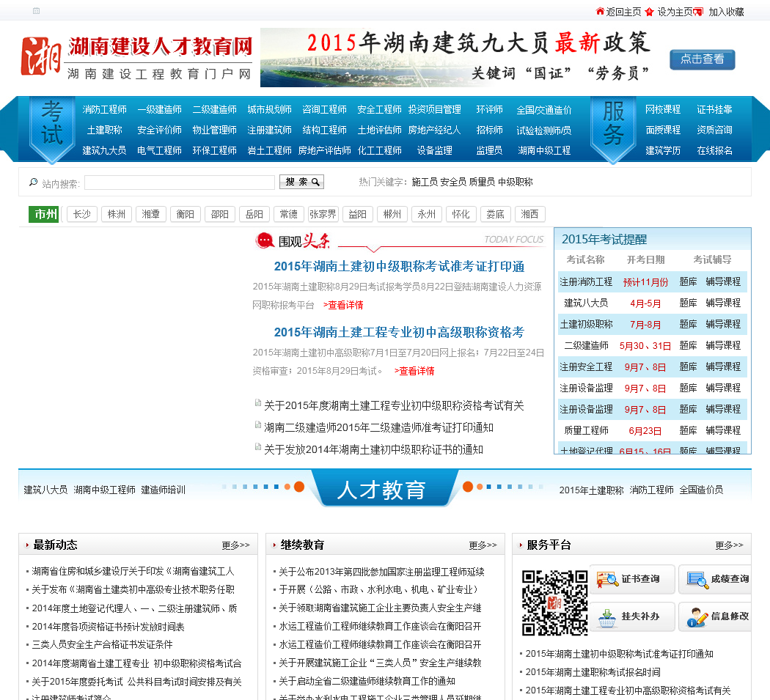Screen dimensions: 770x700
Task: Click the 成绩查询 icon button
Action: [x=715, y=579]
